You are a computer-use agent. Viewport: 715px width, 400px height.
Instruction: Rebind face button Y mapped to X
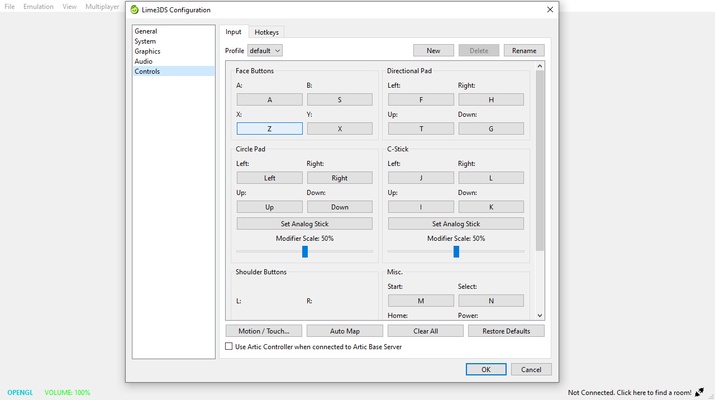pos(340,129)
